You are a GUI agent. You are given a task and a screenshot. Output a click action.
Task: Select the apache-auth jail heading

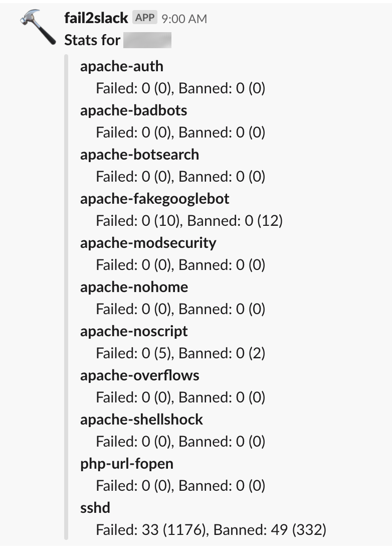click(122, 66)
